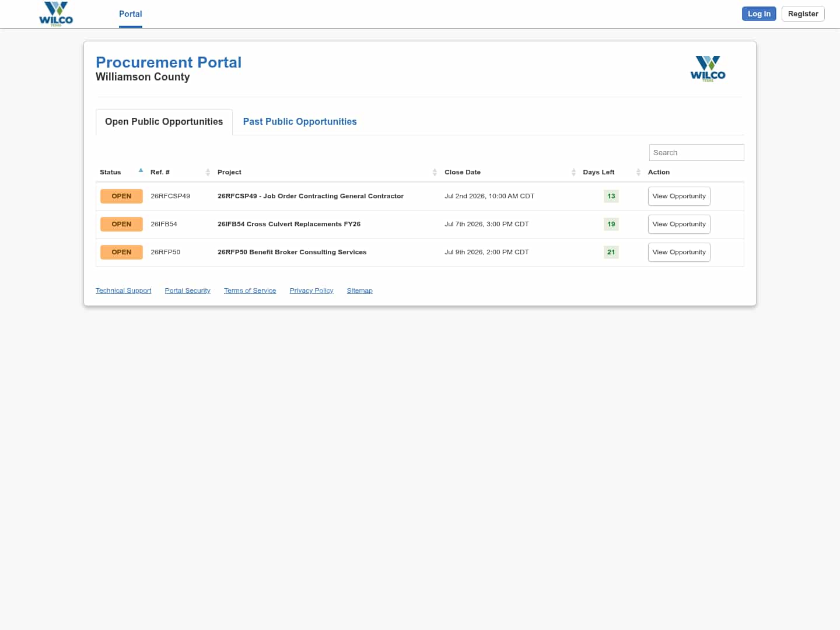This screenshot has height=630, width=840.
Task: View Opportunity for 26RFP50 Benefit Broker
Action: coord(679,253)
